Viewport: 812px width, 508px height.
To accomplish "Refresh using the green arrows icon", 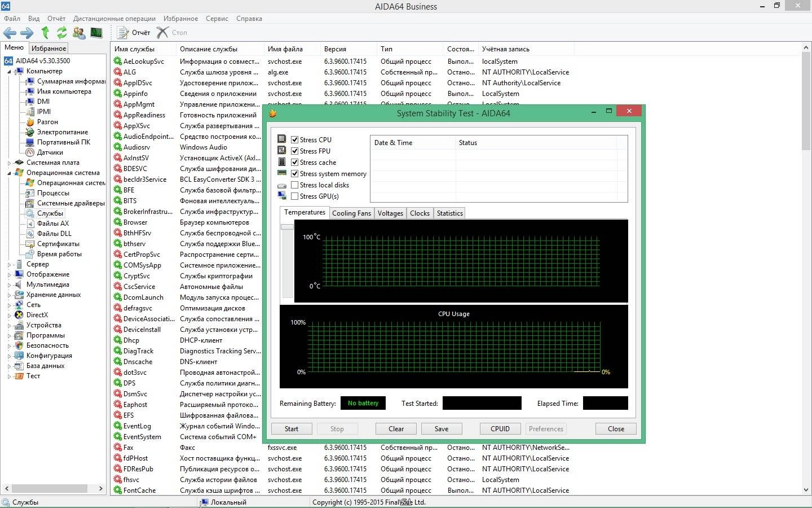I will click(x=62, y=33).
